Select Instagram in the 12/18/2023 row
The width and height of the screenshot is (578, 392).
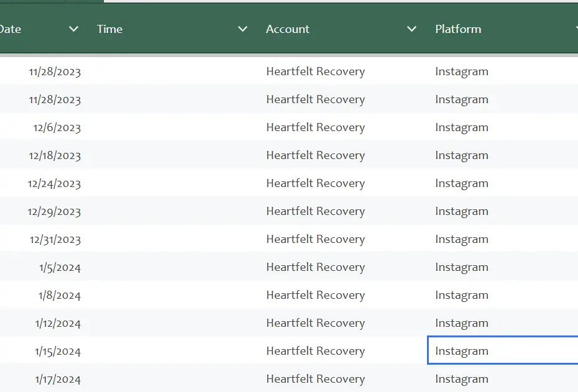tap(462, 155)
